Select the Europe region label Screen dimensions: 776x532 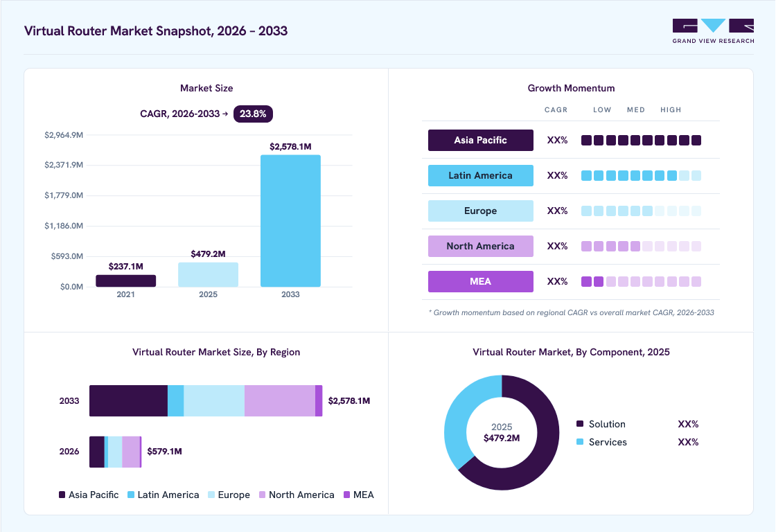point(481,211)
